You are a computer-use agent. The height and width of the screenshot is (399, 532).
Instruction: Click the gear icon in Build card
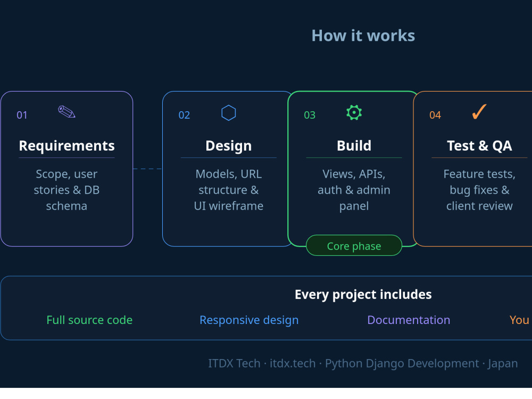coord(354,112)
